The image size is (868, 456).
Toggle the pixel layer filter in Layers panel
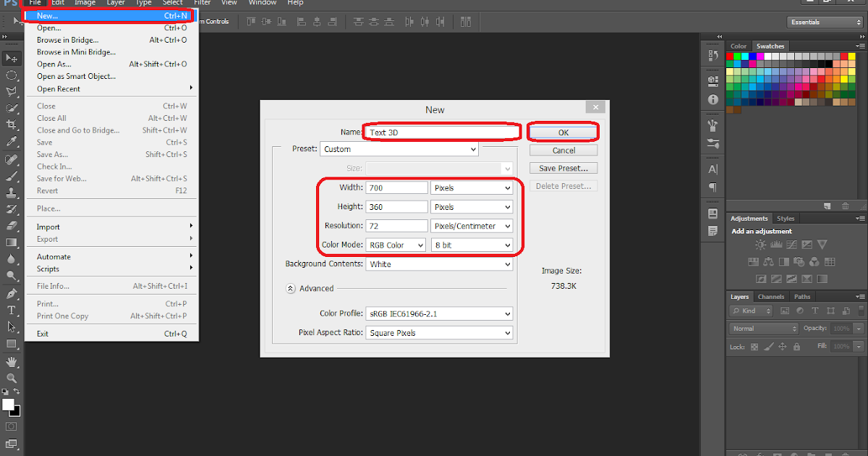[786, 311]
